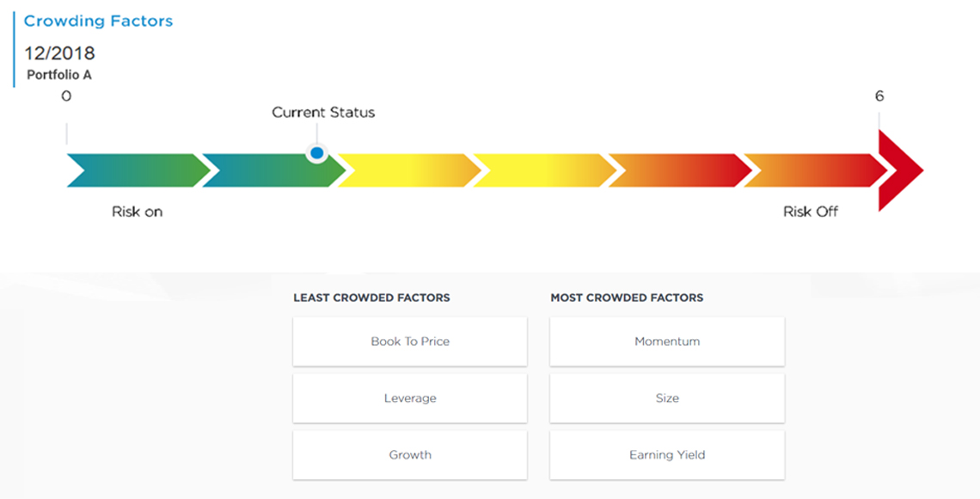Select the Most Crowded Factors heading
The width and height of the screenshot is (980, 499).
coord(627,298)
